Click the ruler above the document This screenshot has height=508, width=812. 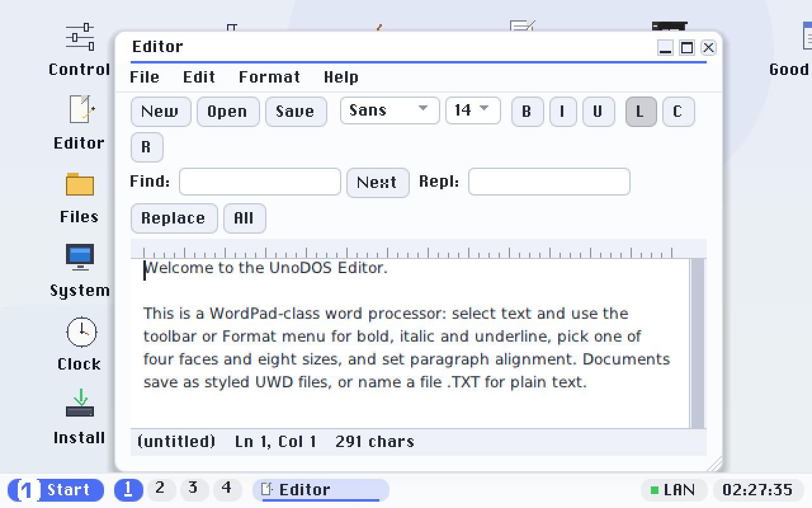pos(418,249)
